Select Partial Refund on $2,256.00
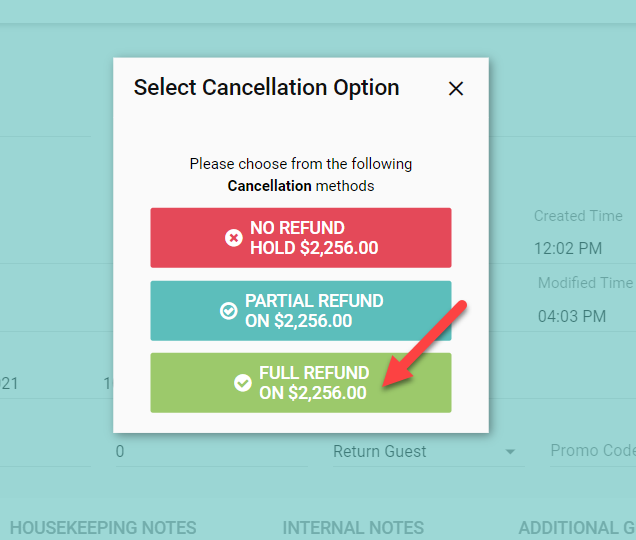The height and width of the screenshot is (540, 636). coord(301,311)
